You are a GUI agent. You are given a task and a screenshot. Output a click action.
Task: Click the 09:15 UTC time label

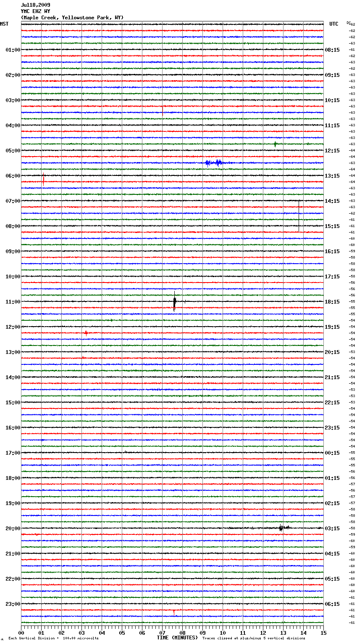point(332,75)
